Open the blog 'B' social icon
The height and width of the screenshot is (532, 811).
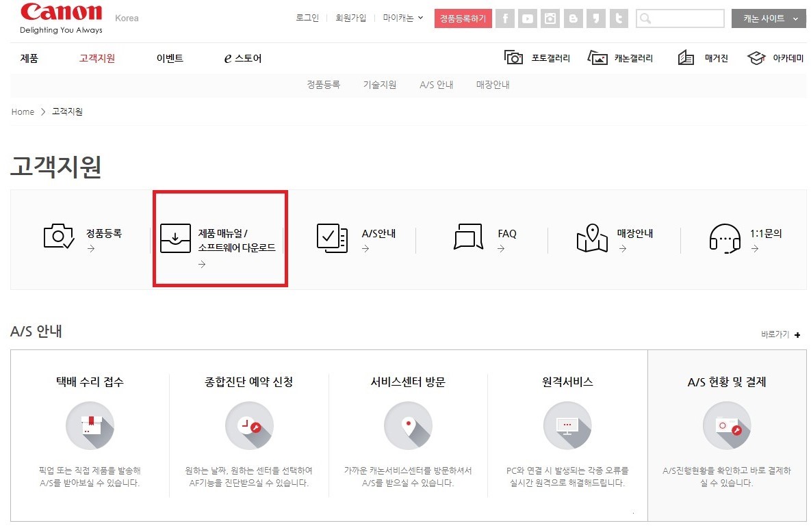point(573,18)
